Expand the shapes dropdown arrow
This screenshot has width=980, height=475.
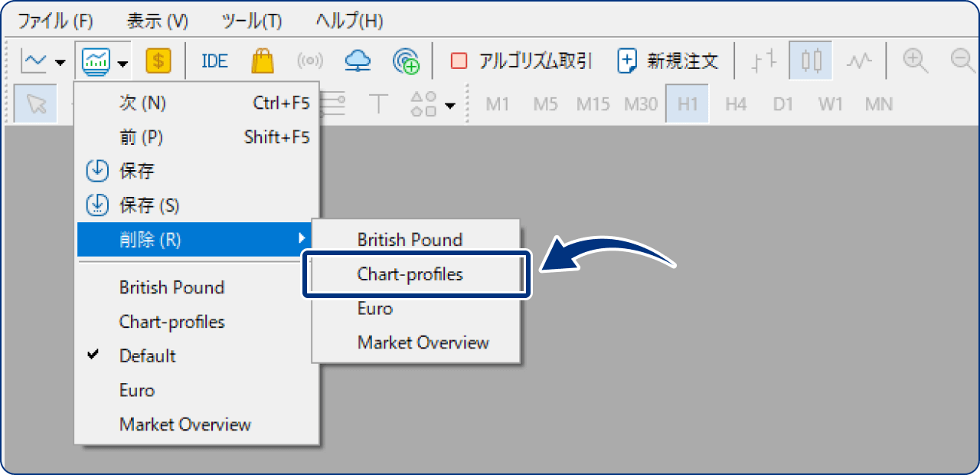(450, 105)
